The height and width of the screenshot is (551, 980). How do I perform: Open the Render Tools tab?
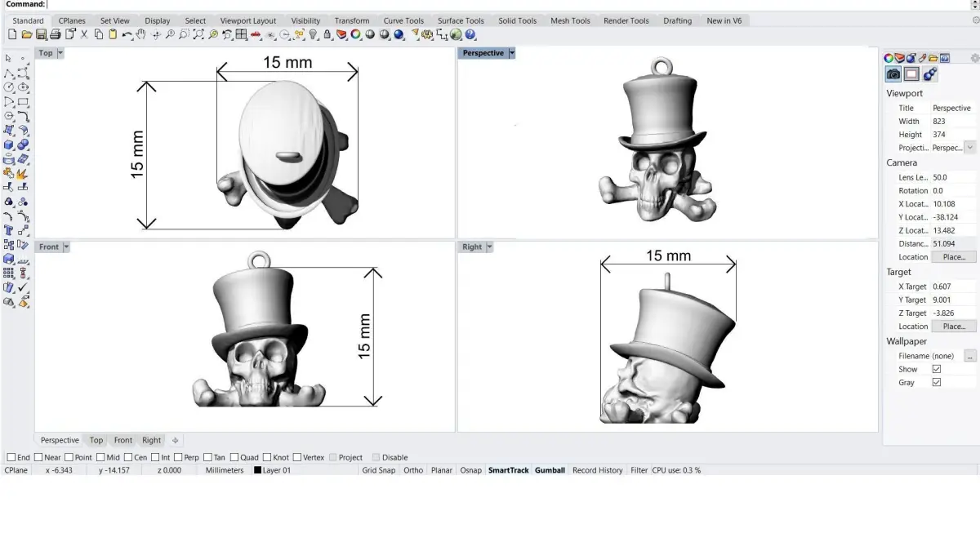tap(626, 20)
